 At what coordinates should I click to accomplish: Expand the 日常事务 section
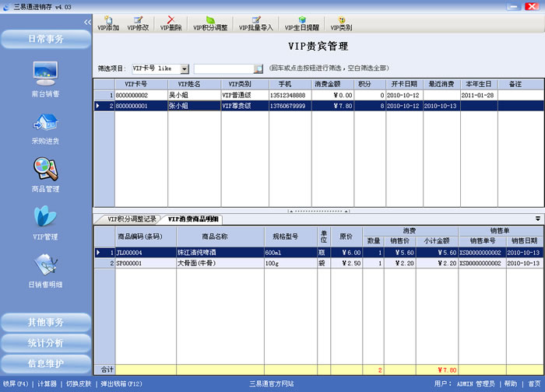[x=46, y=39]
